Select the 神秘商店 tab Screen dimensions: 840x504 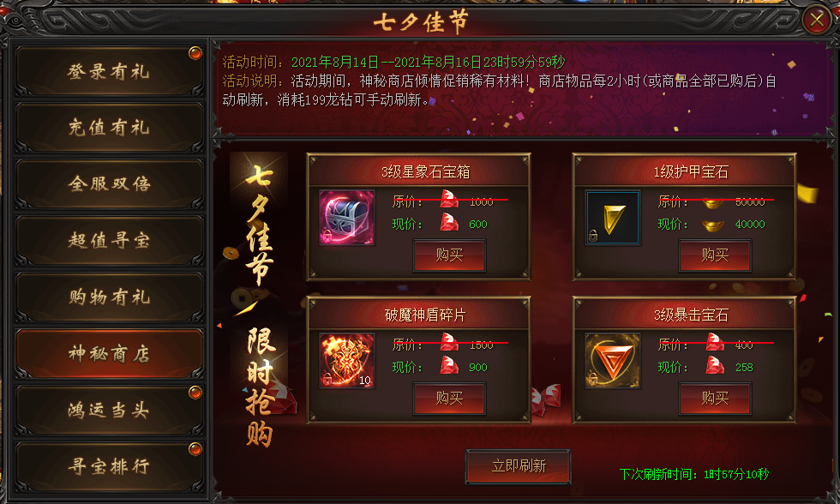point(109,353)
